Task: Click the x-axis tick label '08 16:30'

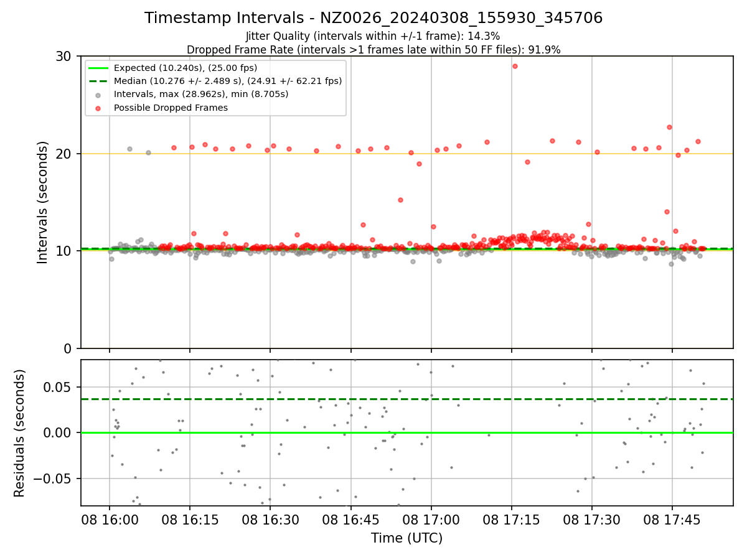Action: click(x=270, y=520)
